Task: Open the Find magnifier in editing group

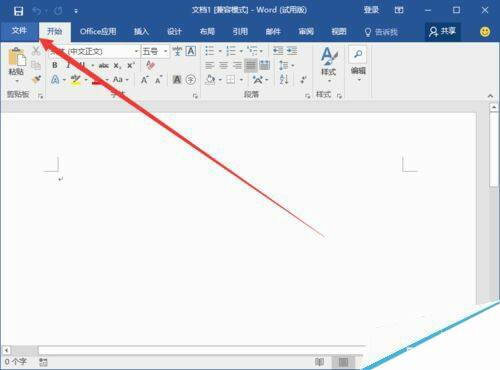Action: click(358, 54)
